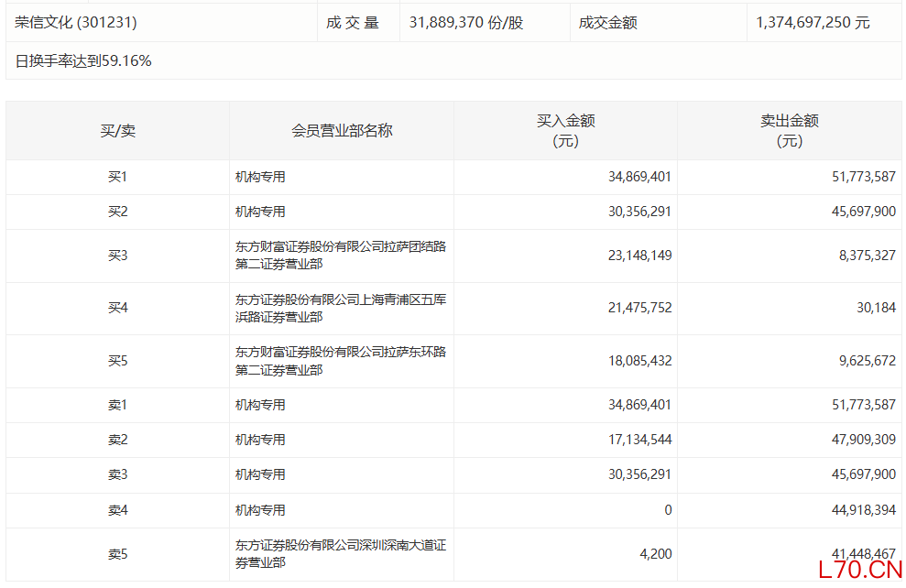The image size is (906, 588).
Task: Click the buy amount 21,475,752 in 买4 row
Action: [639, 308]
